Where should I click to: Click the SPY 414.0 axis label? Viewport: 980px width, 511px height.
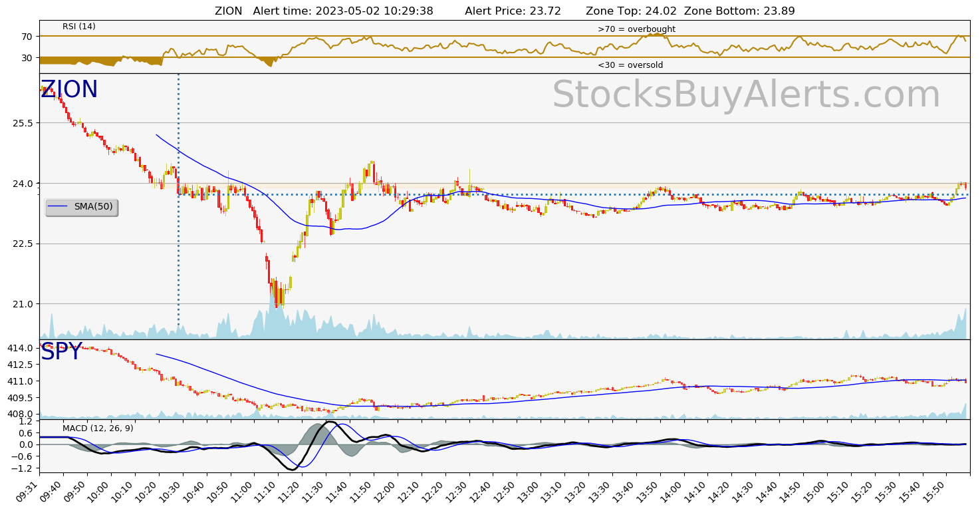tap(20, 349)
